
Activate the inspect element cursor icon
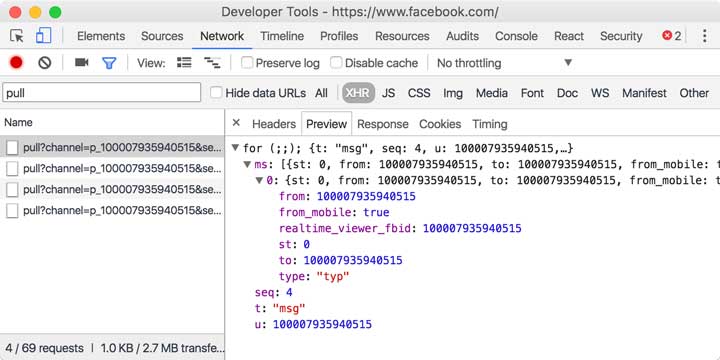(17, 36)
